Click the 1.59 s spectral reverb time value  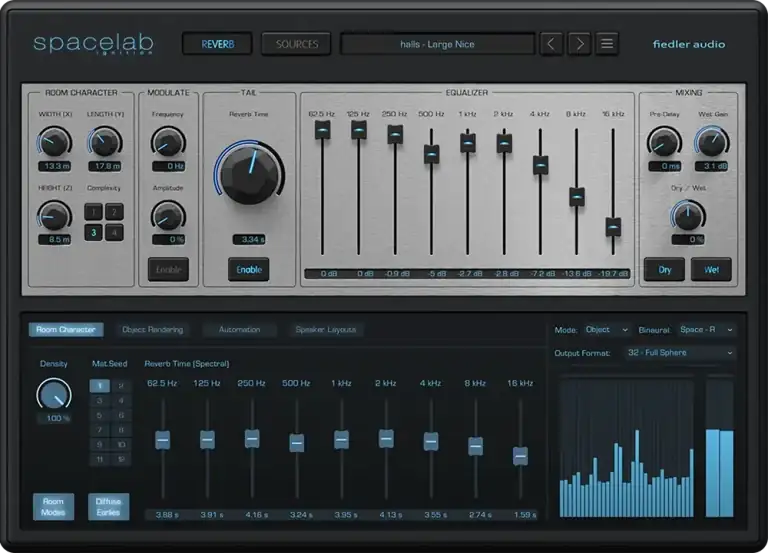click(x=525, y=515)
